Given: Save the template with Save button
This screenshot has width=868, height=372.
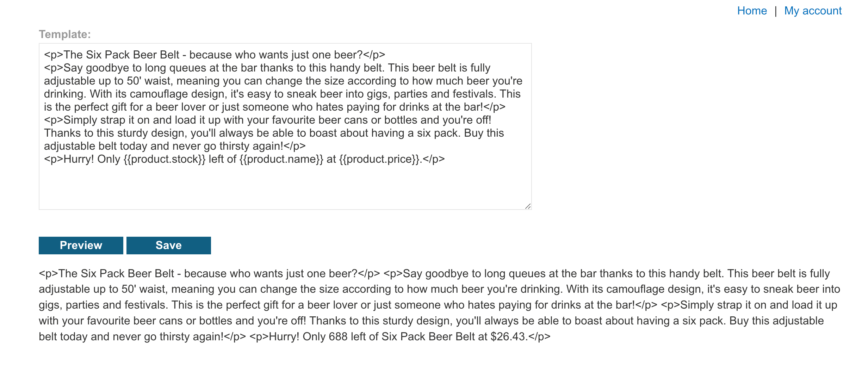Looking at the screenshot, I should [x=168, y=246].
